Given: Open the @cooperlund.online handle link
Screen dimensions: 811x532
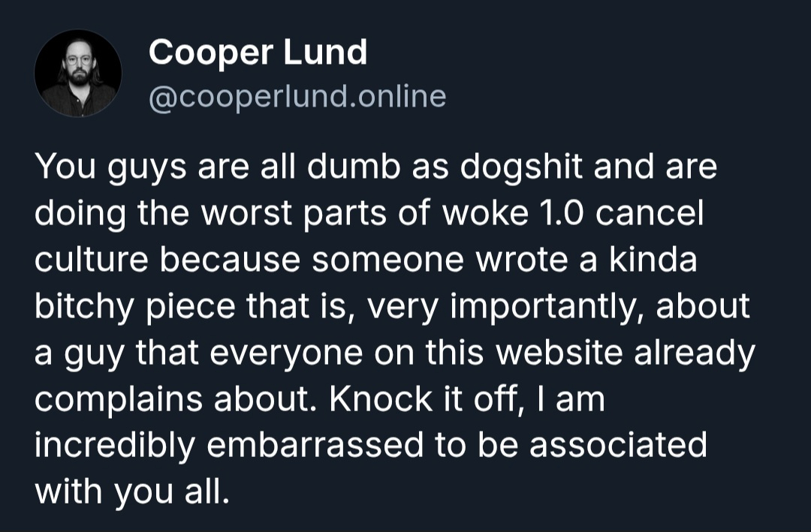Looking at the screenshot, I should (297, 96).
